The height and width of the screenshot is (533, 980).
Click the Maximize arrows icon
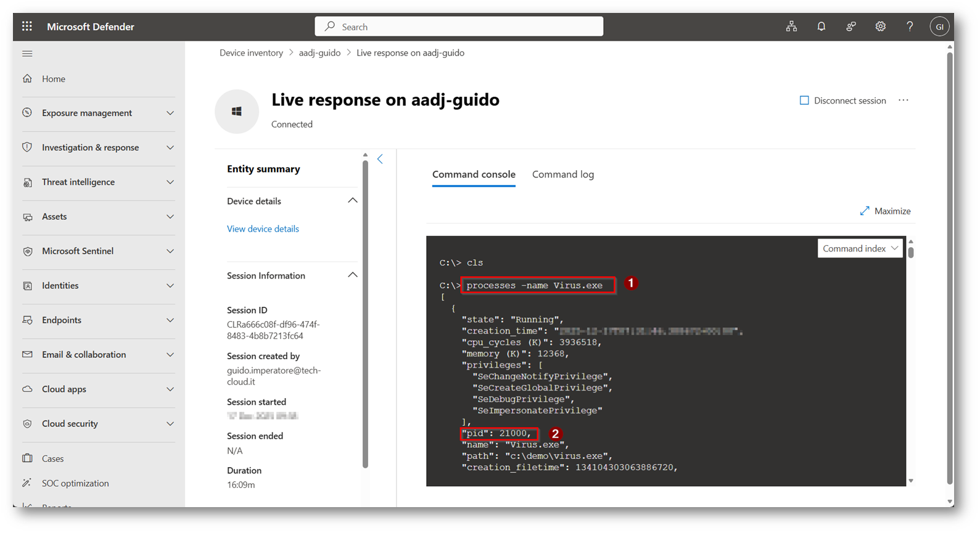[x=865, y=211]
